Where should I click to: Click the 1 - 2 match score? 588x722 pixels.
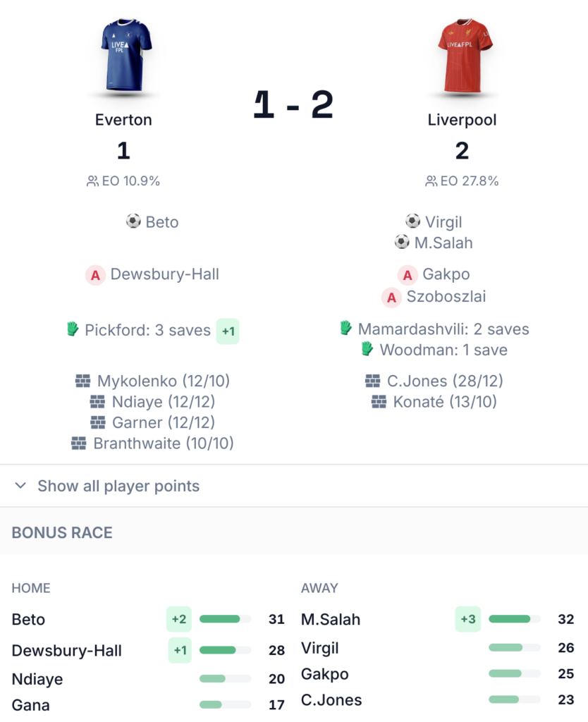293,106
